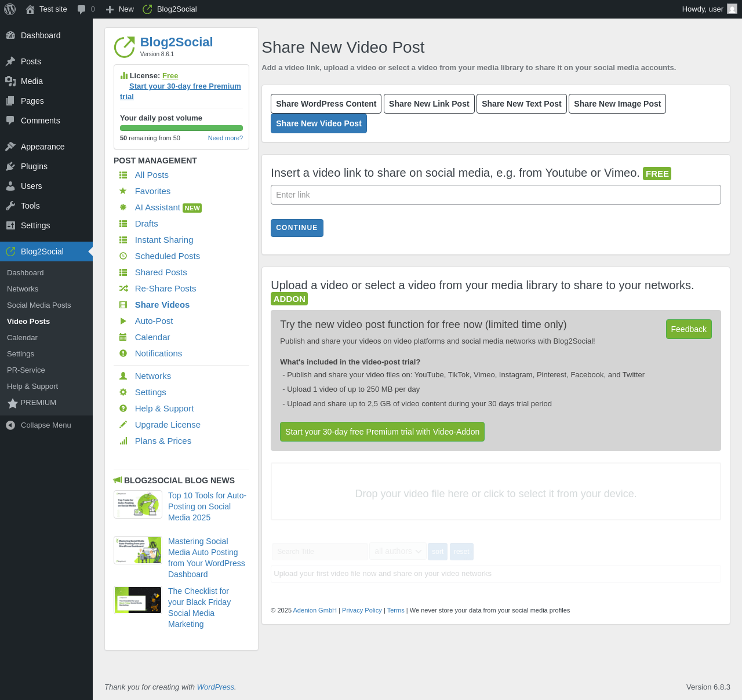Click the Posts pushpin icon
This screenshot has height=700, width=742.
tap(10, 61)
